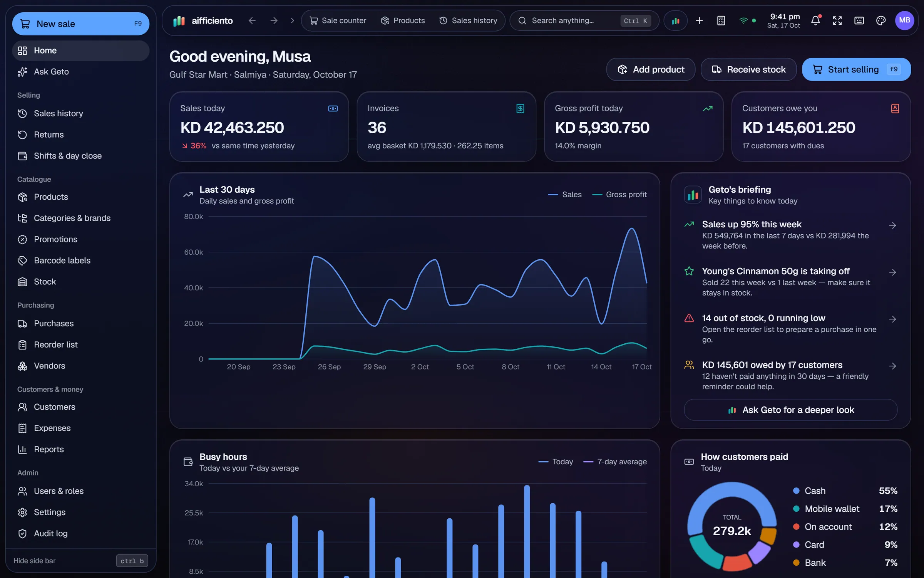Click the Add product button
Viewport: 924px width, 578px height.
click(x=651, y=69)
